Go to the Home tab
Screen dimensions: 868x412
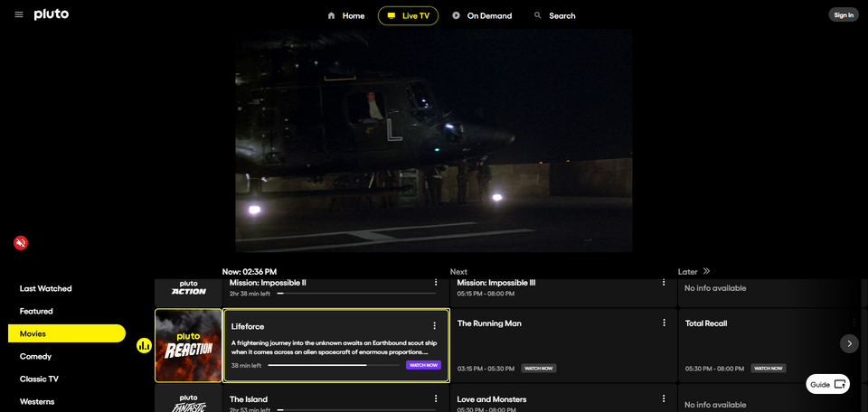pos(346,15)
